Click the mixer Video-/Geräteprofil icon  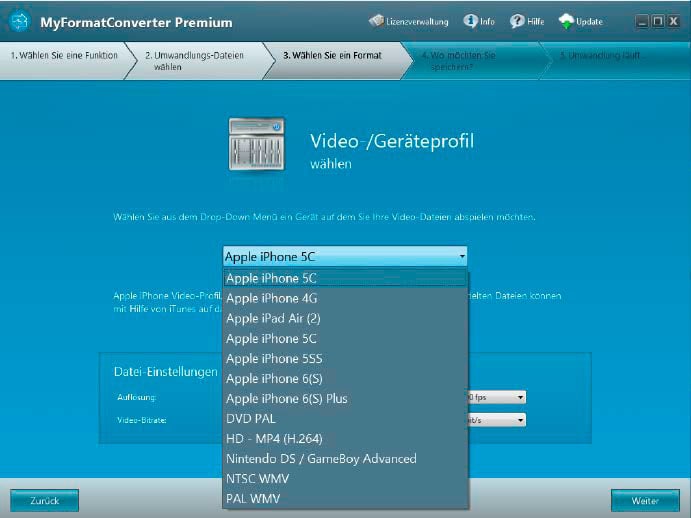256,144
